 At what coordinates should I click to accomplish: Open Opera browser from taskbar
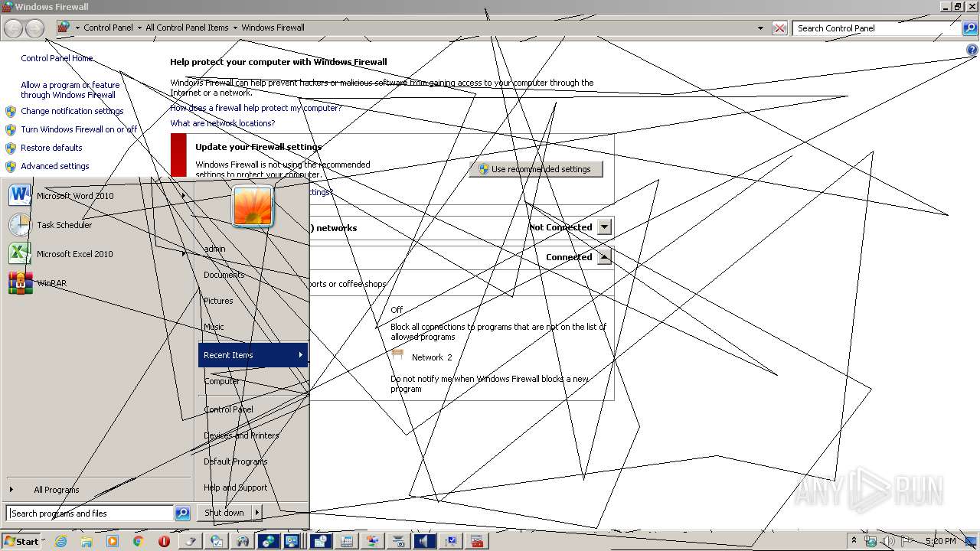click(164, 541)
